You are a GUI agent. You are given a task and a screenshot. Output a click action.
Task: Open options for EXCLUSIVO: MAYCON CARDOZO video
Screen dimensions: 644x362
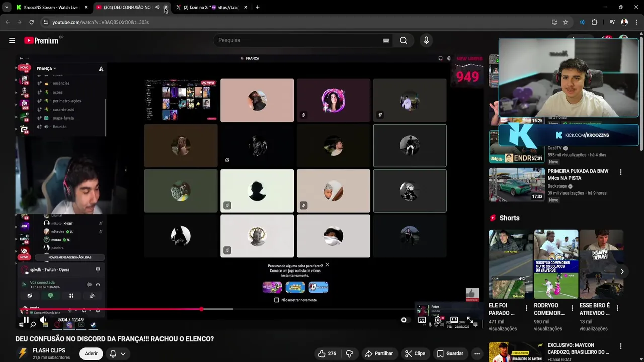click(620, 346)
